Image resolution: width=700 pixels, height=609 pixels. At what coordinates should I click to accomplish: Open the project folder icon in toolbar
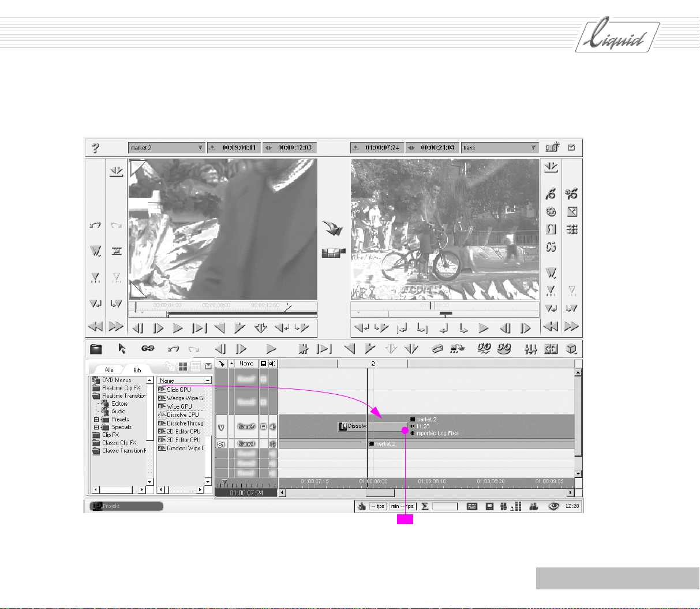coord(96,349)
